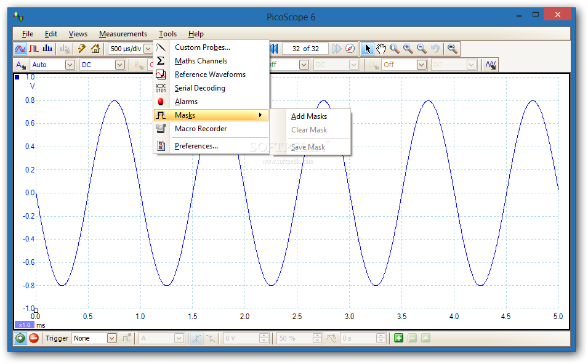Go to first buffer double-left arrows
Screen dimensions: 588x364
click(274, 49)
